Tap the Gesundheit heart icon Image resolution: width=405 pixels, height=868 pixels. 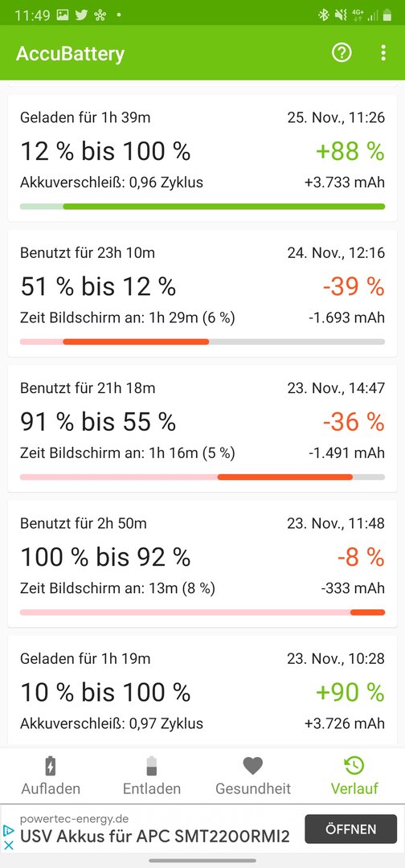253,766
